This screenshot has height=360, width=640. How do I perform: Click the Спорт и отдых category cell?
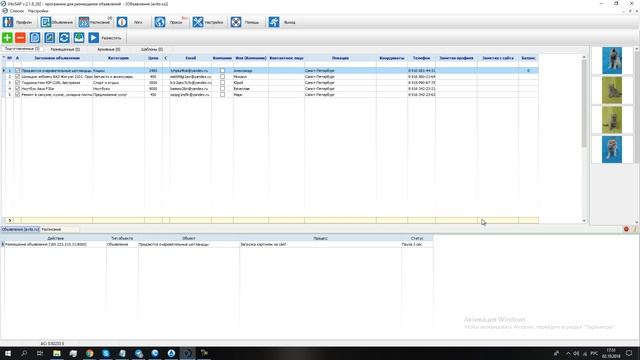(118, 82)
